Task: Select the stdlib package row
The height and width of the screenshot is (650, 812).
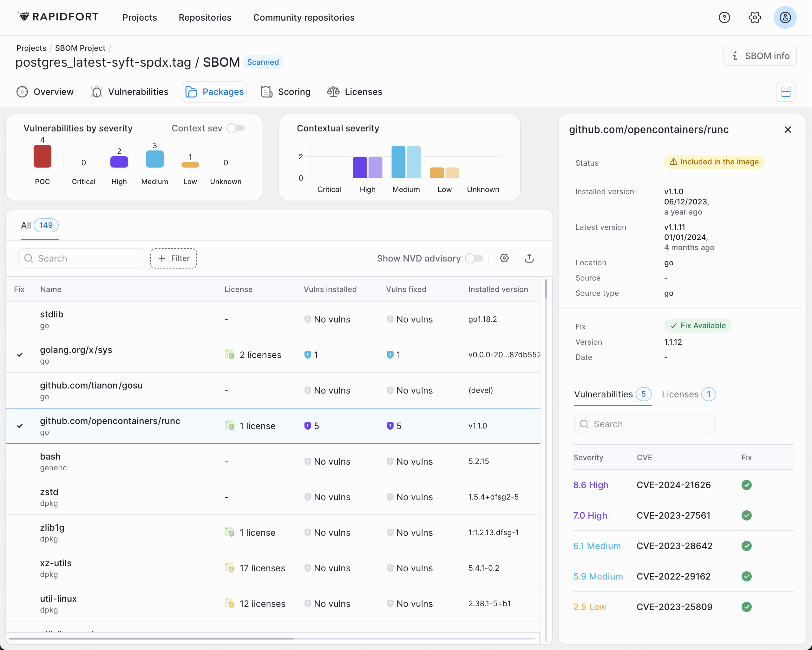Action: tap(273, 319)
